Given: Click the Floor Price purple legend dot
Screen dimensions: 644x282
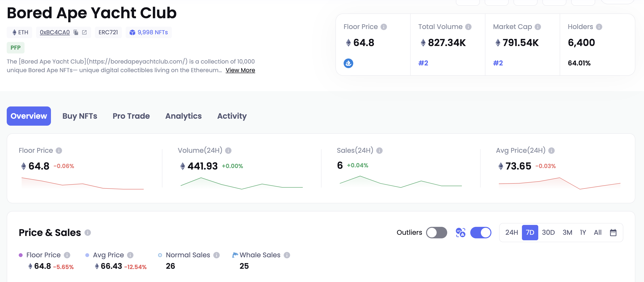Looking at the screenshot, I should point(21,255).
